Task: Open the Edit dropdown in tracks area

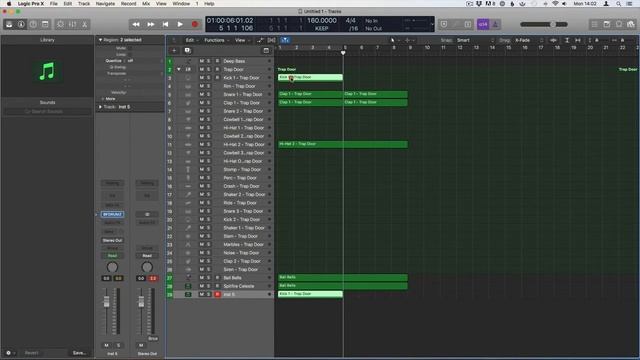Action: tap(192, 40)
